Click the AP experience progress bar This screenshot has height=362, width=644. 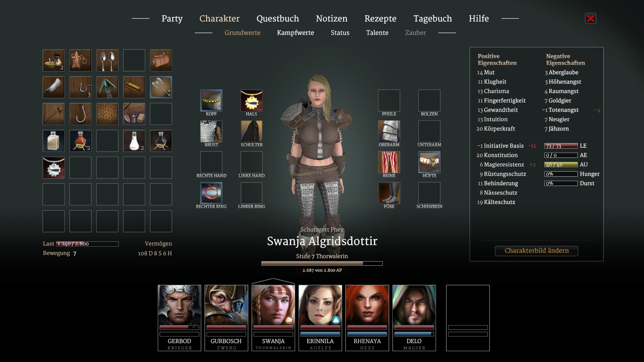pyautogui.click(x=322, y=263)
